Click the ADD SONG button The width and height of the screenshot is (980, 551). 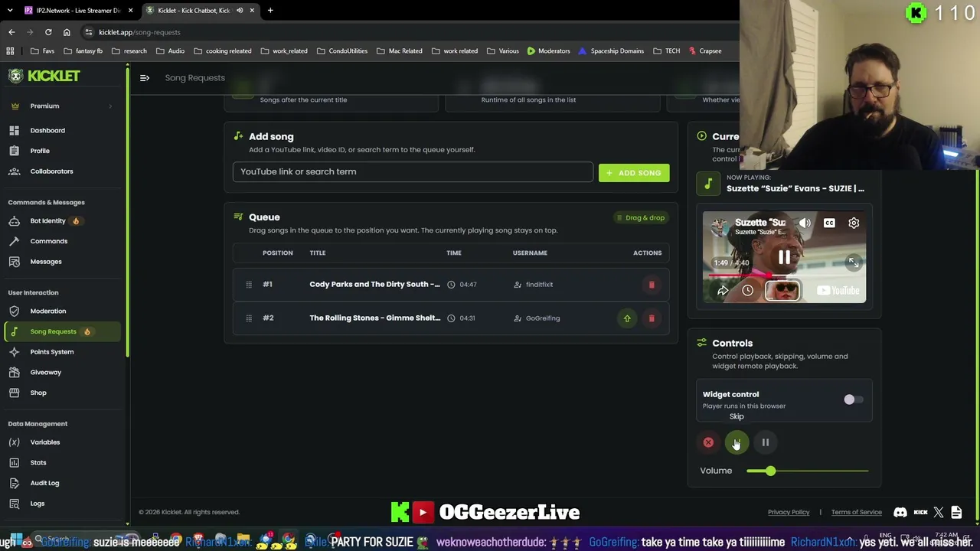634,173
